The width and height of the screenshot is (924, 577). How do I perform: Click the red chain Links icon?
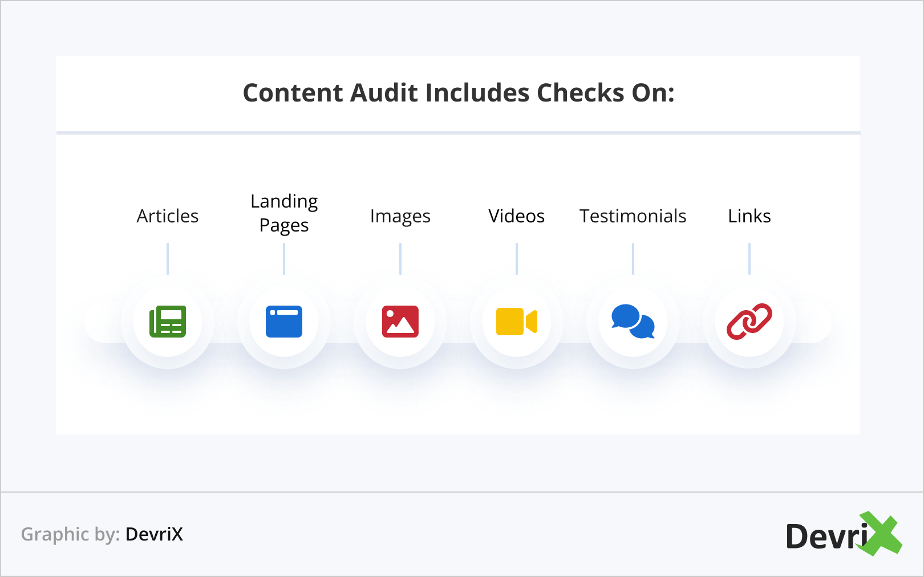749,322
